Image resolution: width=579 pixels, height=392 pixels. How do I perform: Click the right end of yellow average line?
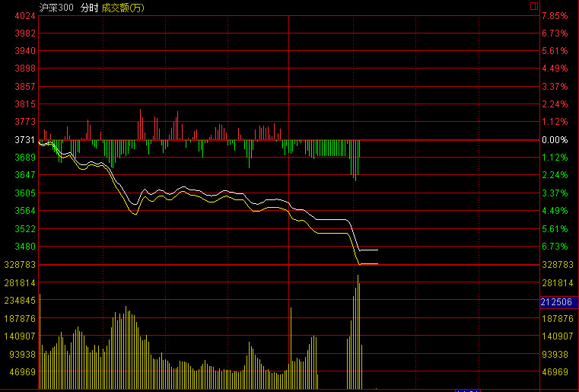[377, 264]
